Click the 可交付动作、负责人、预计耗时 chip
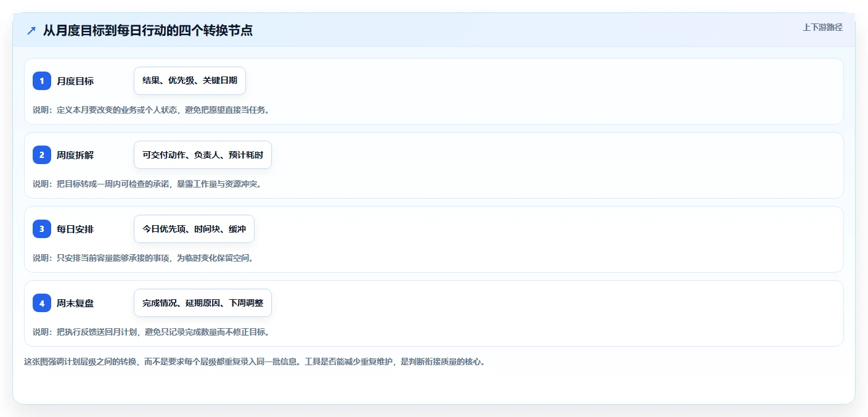 pos(203,155)
